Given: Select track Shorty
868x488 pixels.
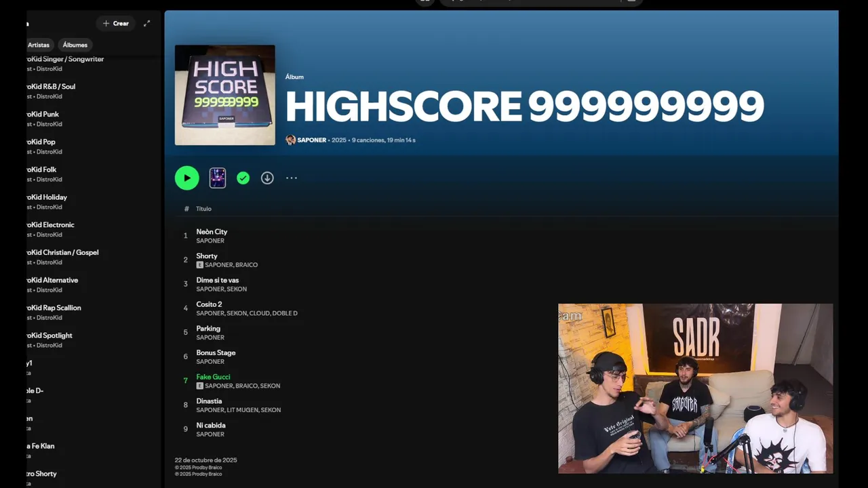Looking at the screenshot, I should pyautogui.click(x=207, y=256).
